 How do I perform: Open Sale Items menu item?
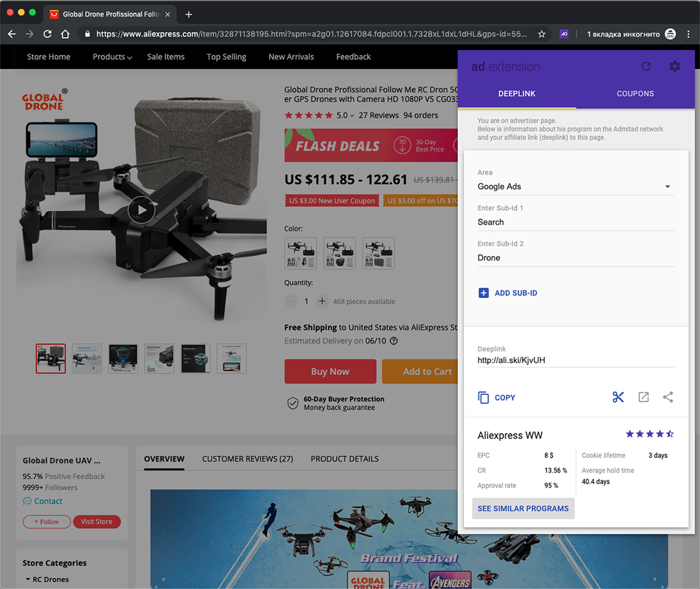coord(166,57)
